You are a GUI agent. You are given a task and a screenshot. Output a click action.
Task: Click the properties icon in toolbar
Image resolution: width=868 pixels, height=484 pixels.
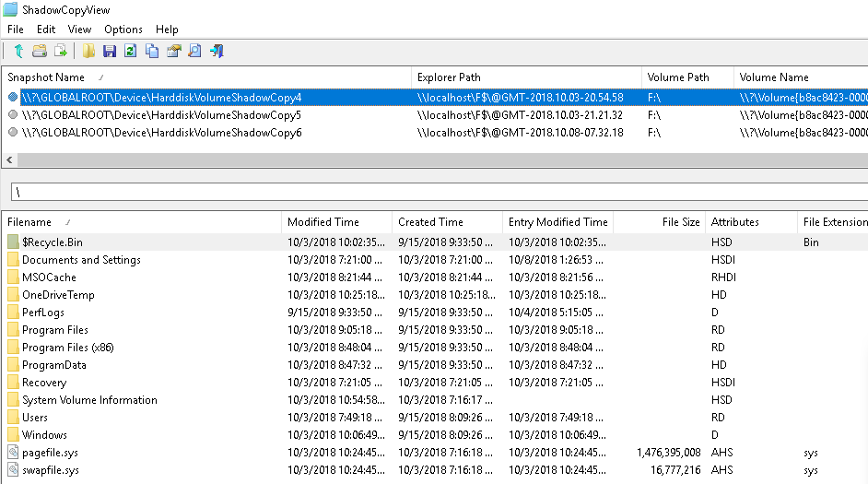(x=173, y=52)
